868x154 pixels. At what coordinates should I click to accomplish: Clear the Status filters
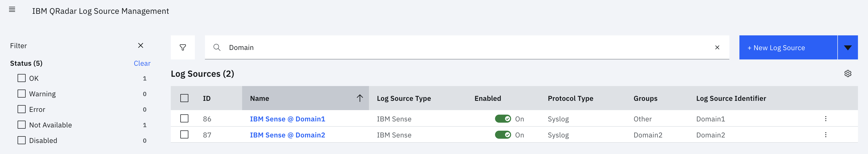(142, 63)
